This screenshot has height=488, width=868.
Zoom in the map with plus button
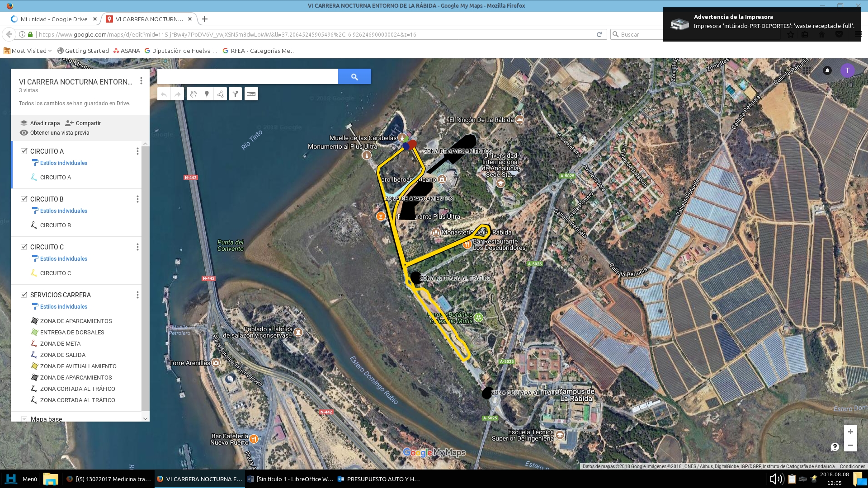850,432
